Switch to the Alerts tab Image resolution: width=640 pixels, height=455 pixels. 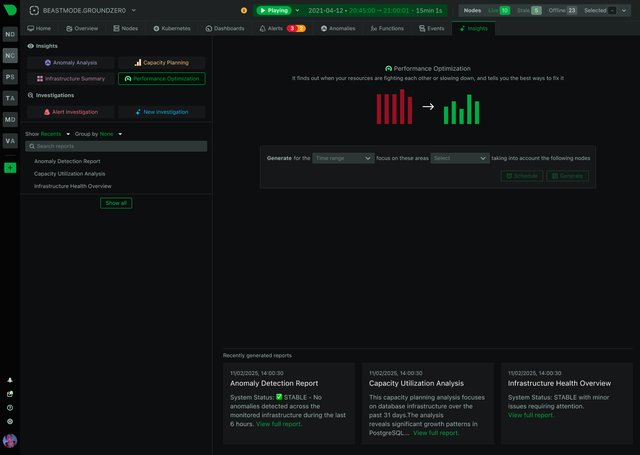coord(282,29)
